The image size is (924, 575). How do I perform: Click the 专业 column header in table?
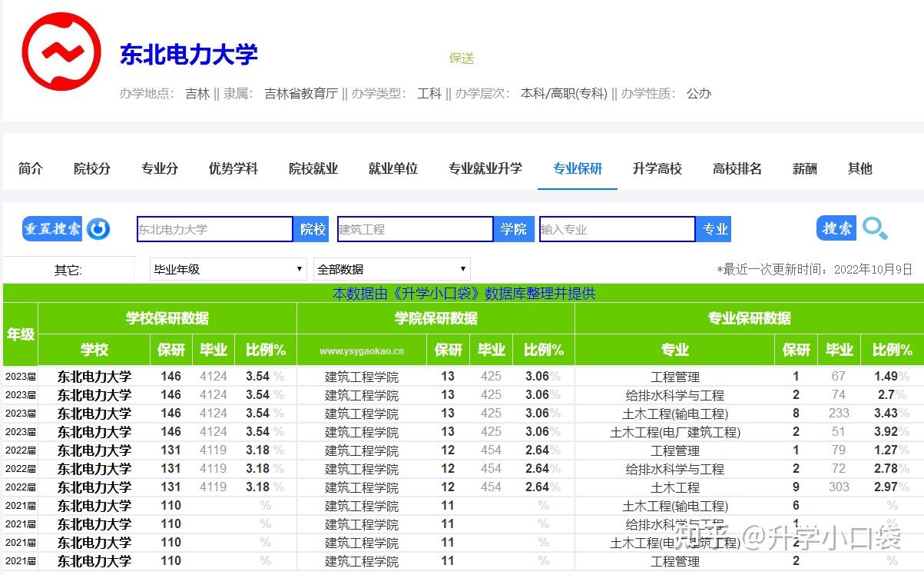coord(675,351)
